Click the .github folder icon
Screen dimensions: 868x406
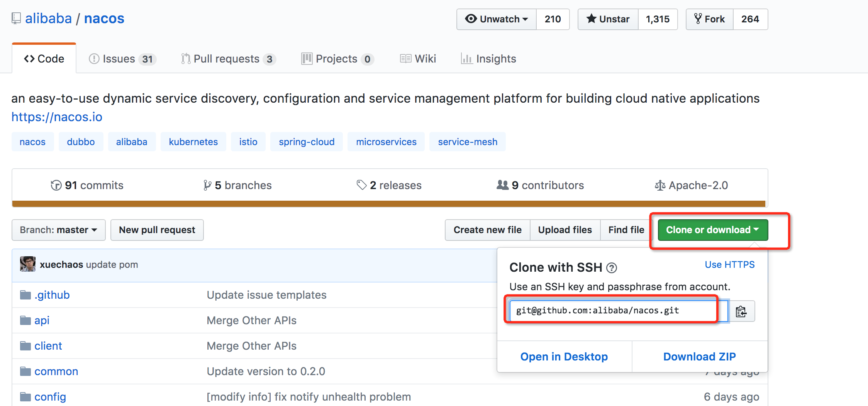25,295
